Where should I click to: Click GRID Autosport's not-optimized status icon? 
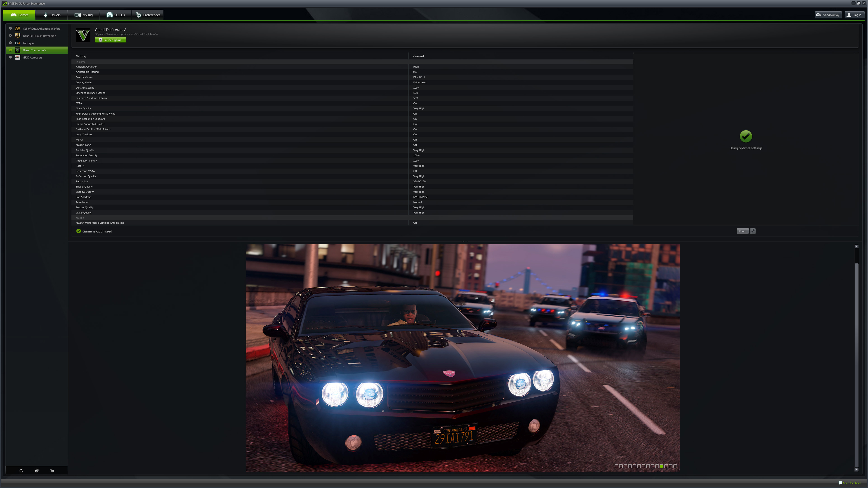pyautogui.click(x=10, y=57)
